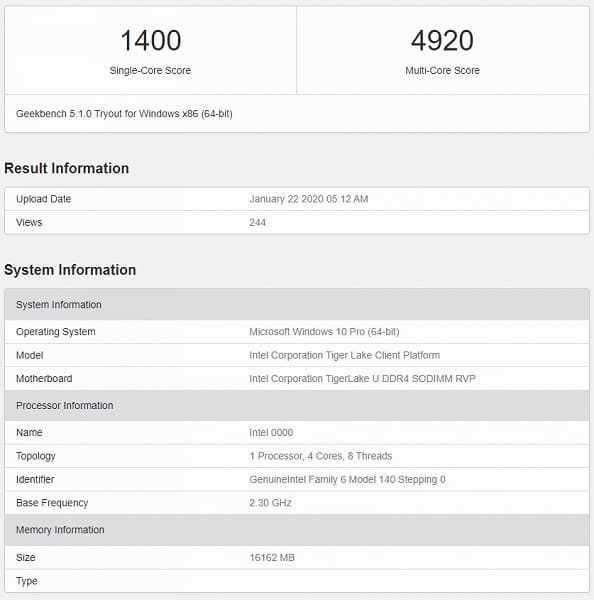Click the bold System Information page heading
The width and height of the screenshot is (594, 600).
click(x=70, y=270)
